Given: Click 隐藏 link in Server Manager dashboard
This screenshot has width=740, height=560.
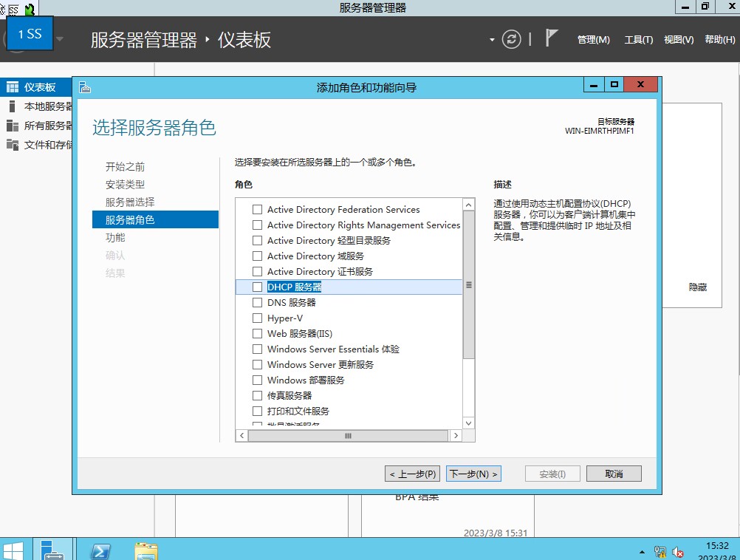Looking at the screenshot, I should click(x=697, y=287).
